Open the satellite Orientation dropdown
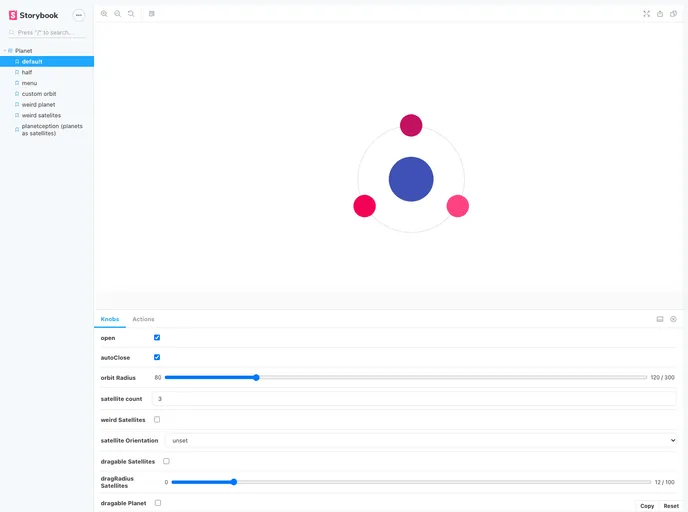This screenshot has height=512, width=688. pos(421,440)
